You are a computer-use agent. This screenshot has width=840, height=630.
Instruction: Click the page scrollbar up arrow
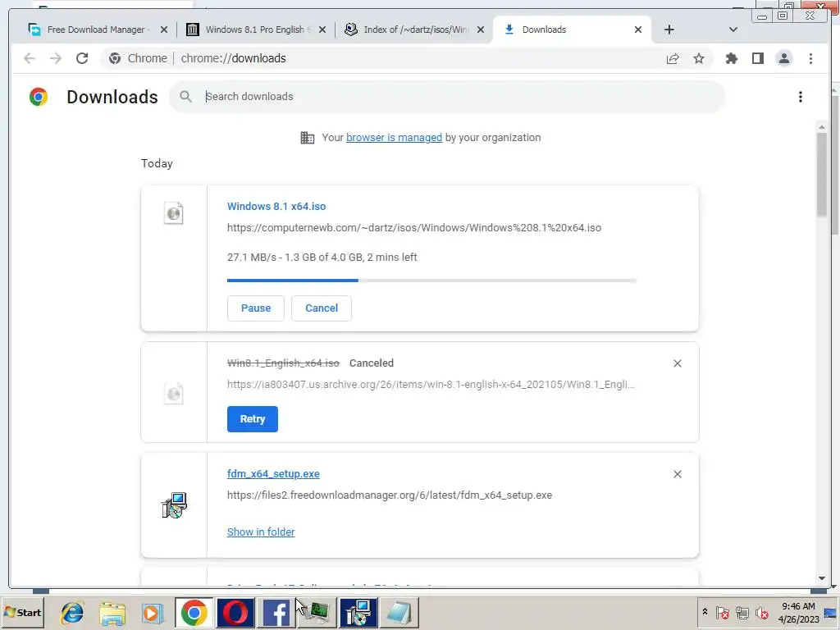click(x=822, y=127)
